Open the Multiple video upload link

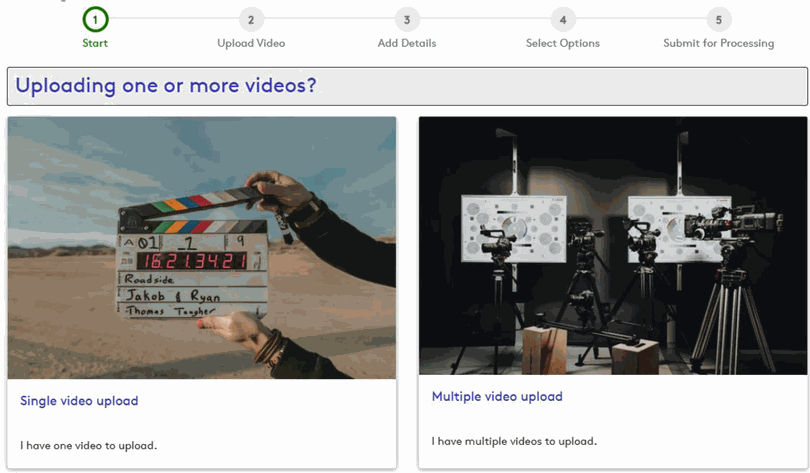497,397
